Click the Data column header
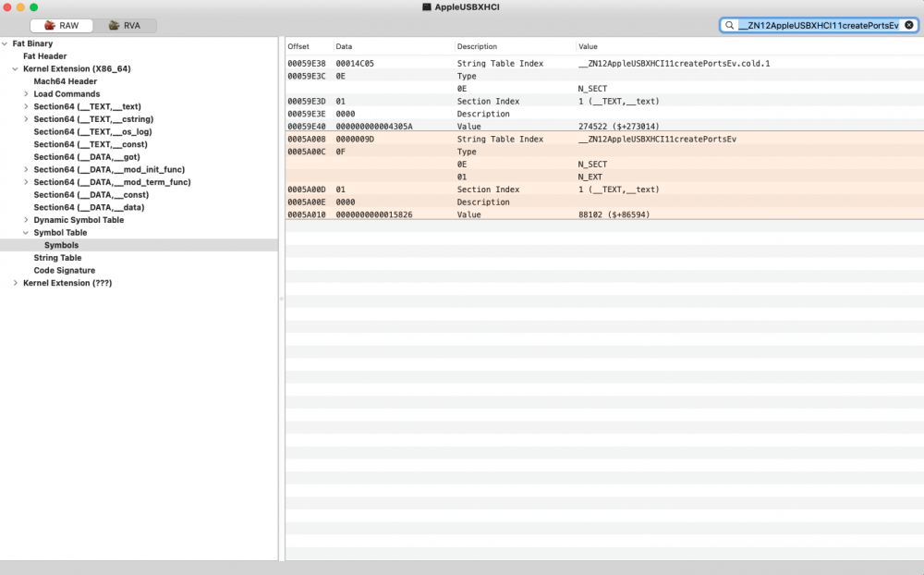 394,46
